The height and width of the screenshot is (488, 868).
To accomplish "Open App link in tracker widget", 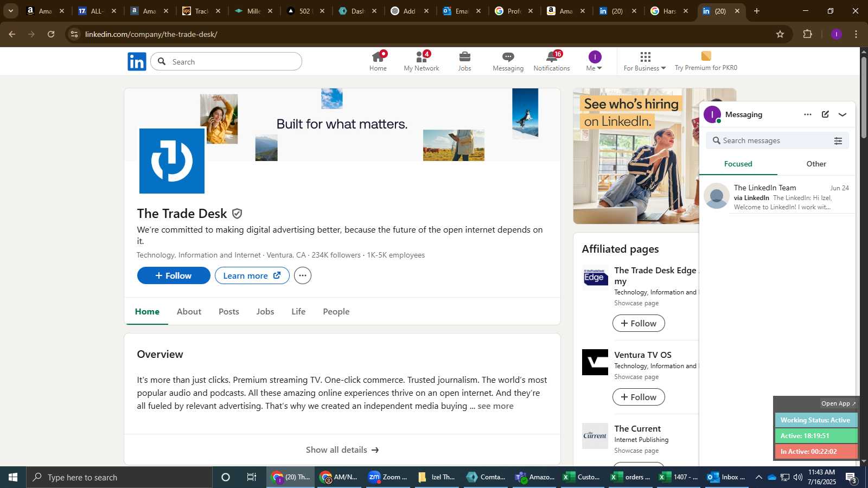I will click(x=838, y=403).
